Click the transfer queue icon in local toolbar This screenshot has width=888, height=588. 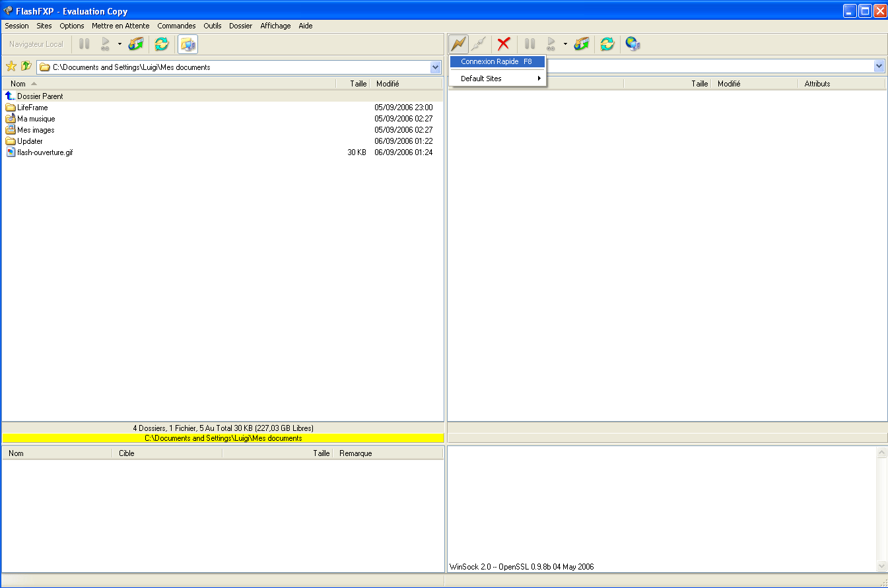[136, 44]
